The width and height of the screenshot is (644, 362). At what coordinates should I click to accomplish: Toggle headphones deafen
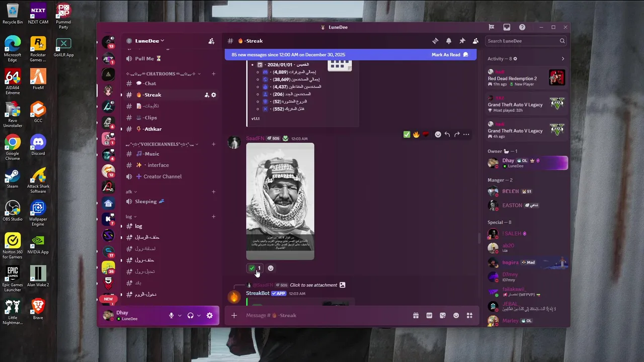click(x=191, y=316)
